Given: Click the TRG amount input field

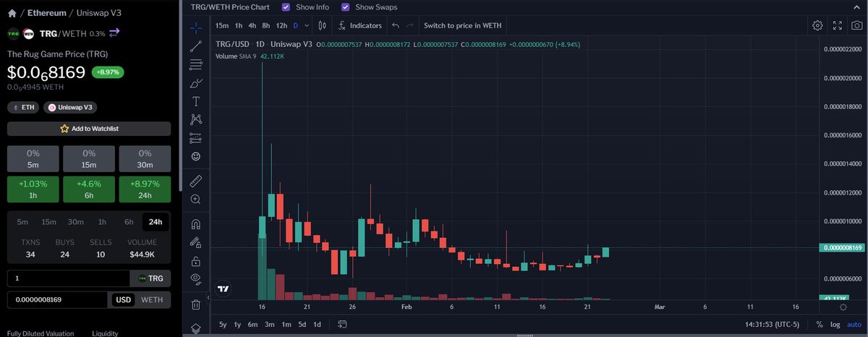Looking at the screenshot, I should (68, 278).
